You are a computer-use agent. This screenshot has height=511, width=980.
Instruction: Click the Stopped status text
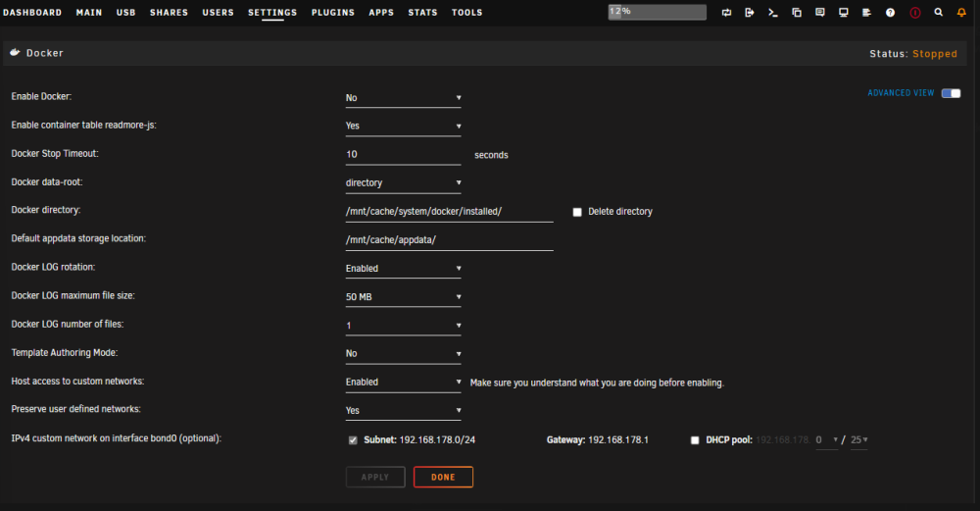(934, 54)
